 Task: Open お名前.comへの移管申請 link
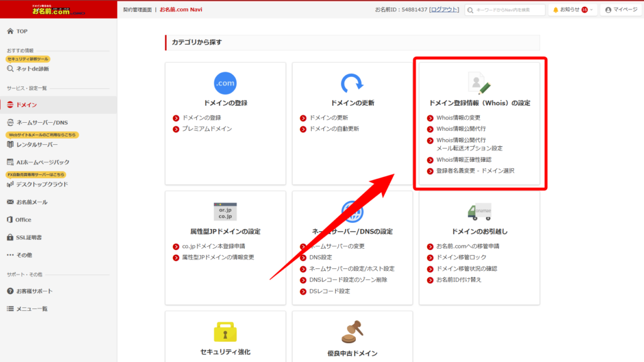467,246
